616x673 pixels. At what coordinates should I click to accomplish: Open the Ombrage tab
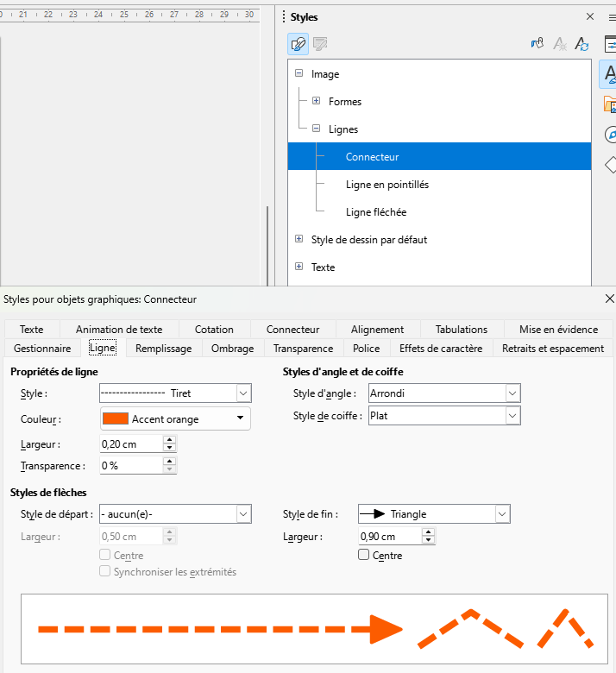[232, 348]
